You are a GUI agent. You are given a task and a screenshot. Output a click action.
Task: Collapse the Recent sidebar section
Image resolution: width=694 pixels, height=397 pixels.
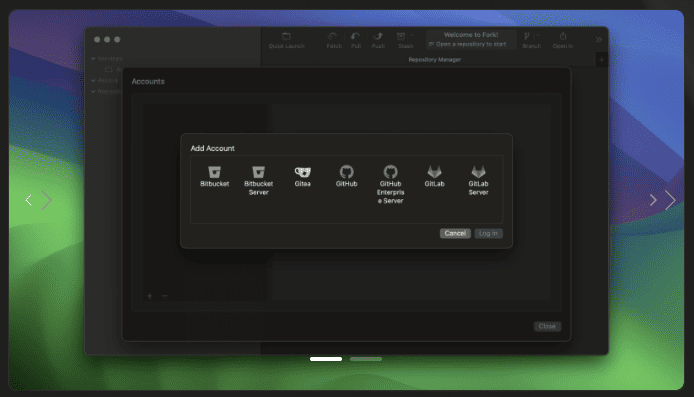coord(93,81)
